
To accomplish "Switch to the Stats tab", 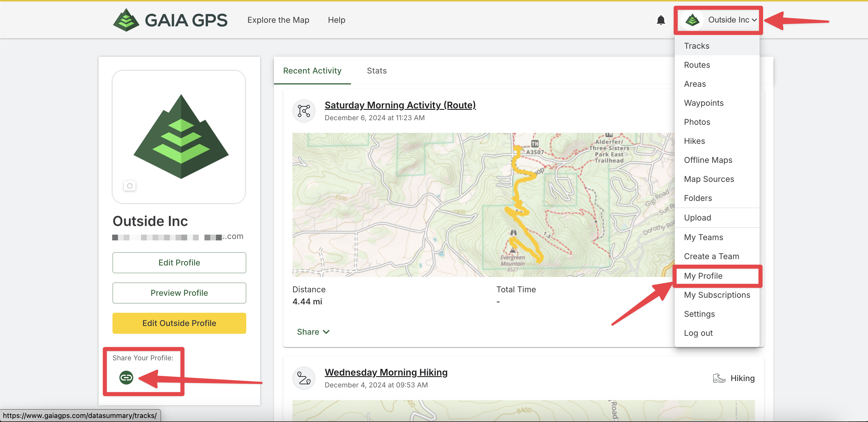I will 376,71.
